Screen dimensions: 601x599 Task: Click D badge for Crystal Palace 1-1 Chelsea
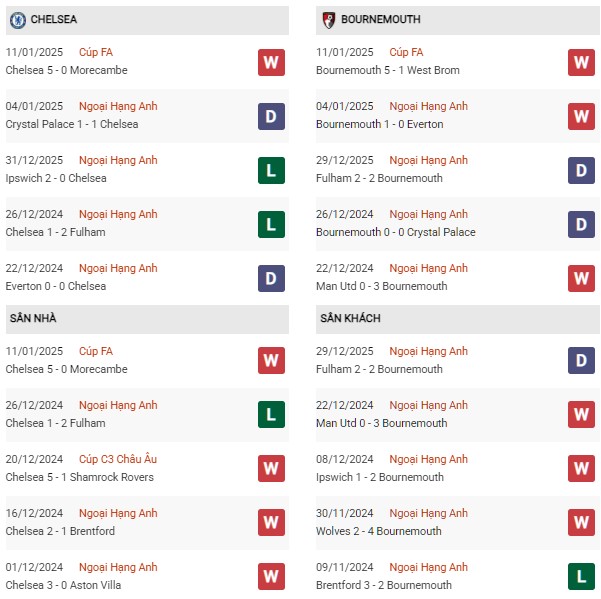tap(271, 116)
